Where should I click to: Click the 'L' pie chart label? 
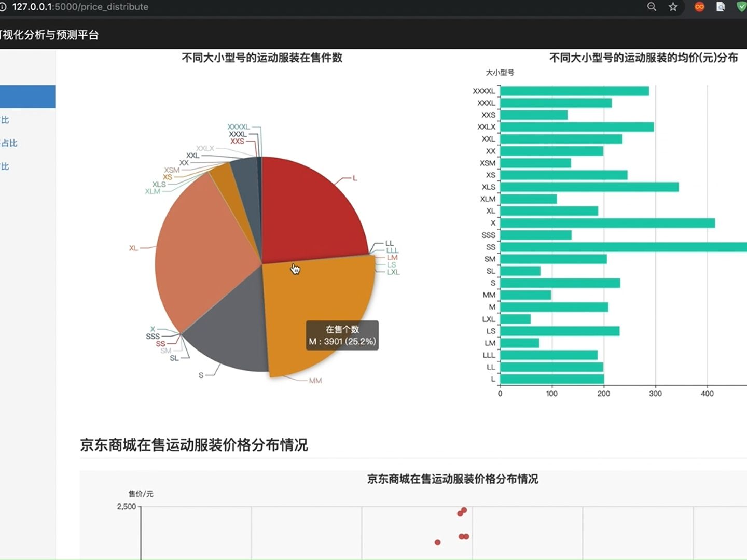click(x=355, y=178)
